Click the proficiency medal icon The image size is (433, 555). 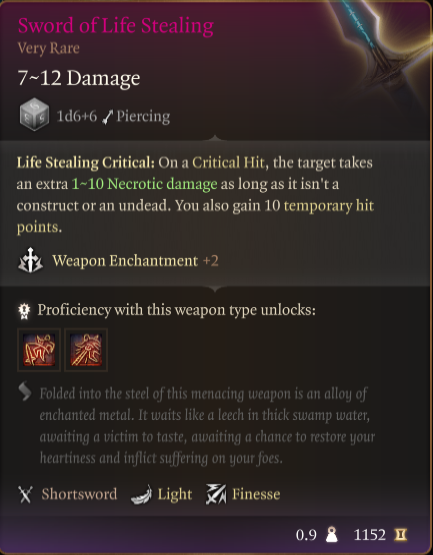pos(24,311)
